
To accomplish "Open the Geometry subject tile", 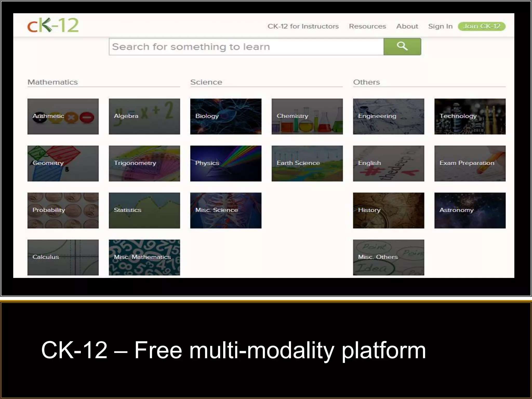I will click(63, 163).
